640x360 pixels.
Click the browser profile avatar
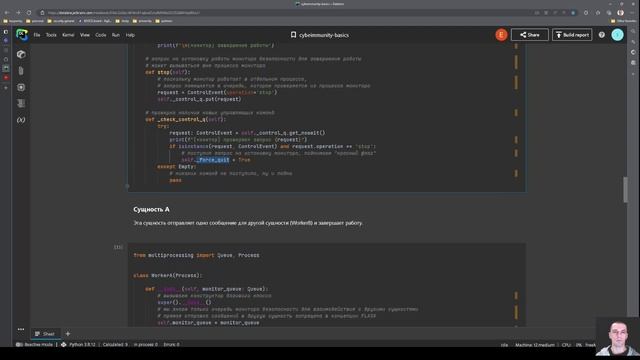(620, 13)
